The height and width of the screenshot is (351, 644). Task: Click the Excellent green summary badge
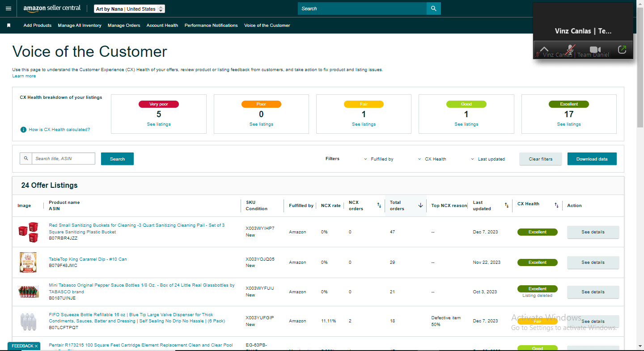pyautogui.click(x=569, y=104)
